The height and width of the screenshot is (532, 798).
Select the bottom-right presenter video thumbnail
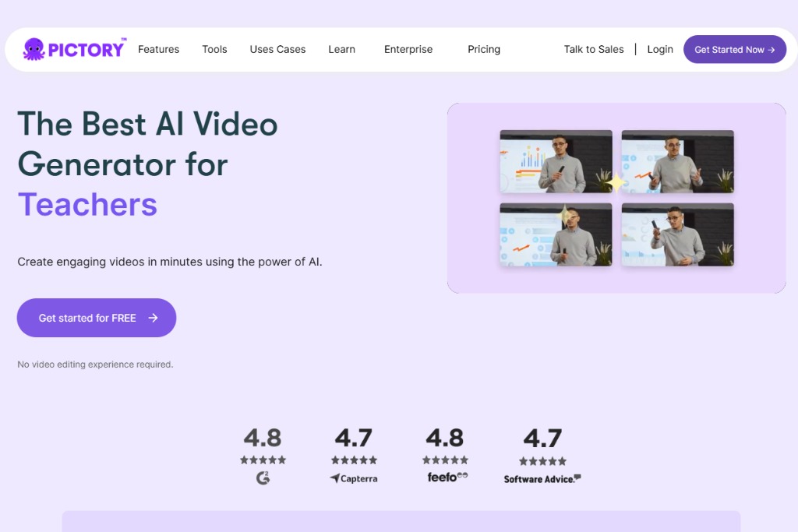click(677, 234)
